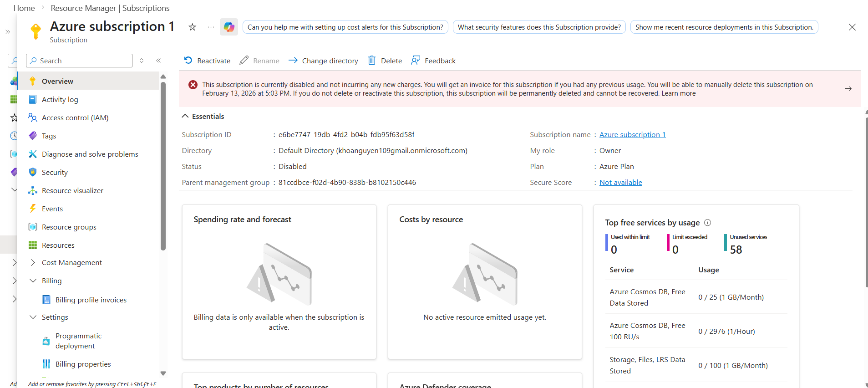Select Overview in the sidebar
The height and width of the screenshot is (388, 868).
click(x=88, y=81)
